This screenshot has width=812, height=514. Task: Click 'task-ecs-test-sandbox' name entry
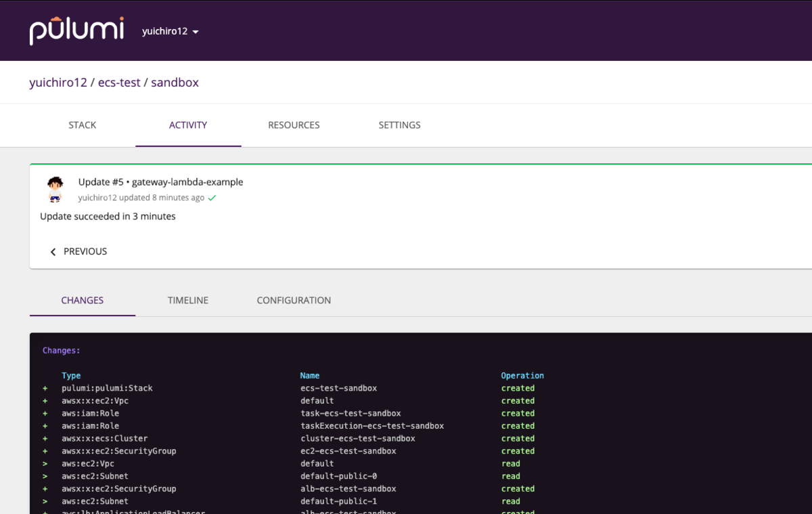351,414
